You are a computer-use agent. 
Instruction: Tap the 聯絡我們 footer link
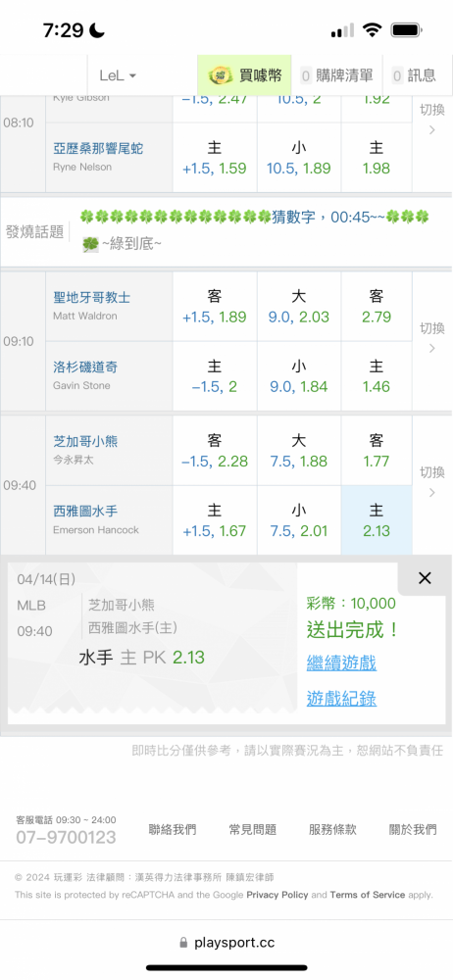(172, 829)
